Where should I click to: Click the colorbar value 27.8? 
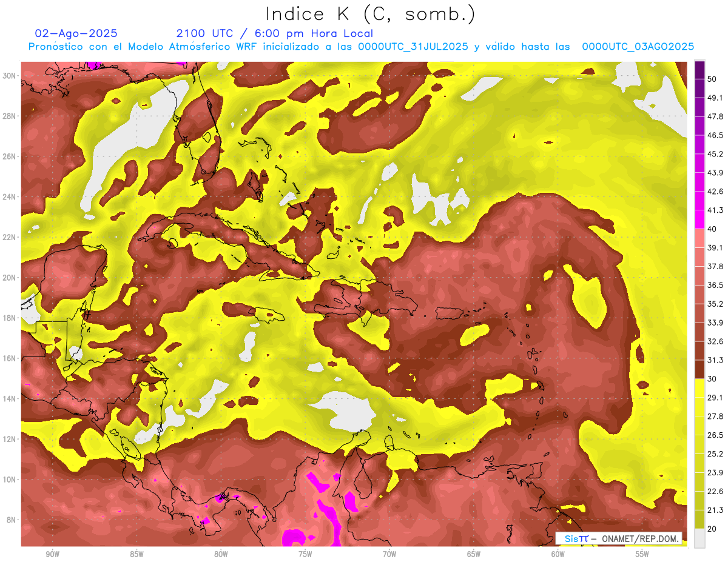pos(715,416)
